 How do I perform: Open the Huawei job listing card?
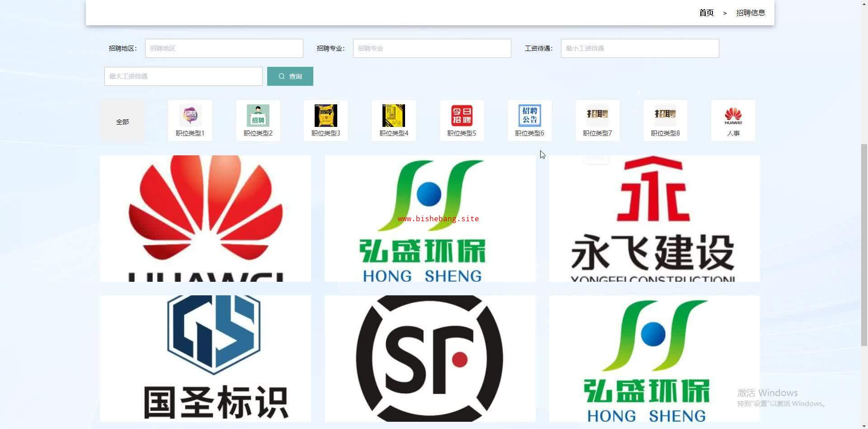coord(206,219)
